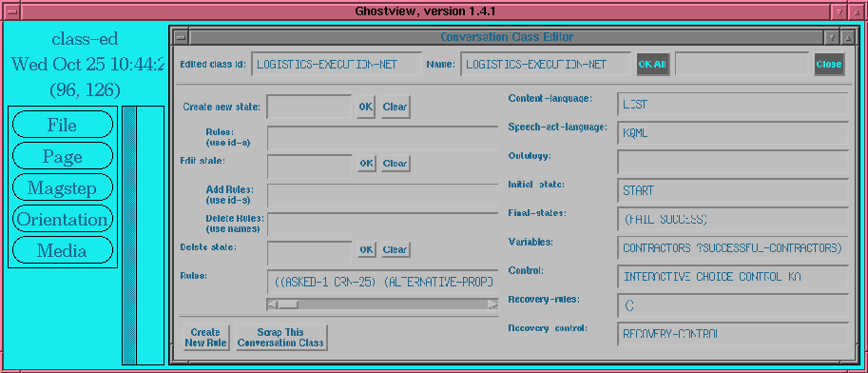Open the File menu in Ghostview
The height and width of the screenshot is (373, 868).
63,124
